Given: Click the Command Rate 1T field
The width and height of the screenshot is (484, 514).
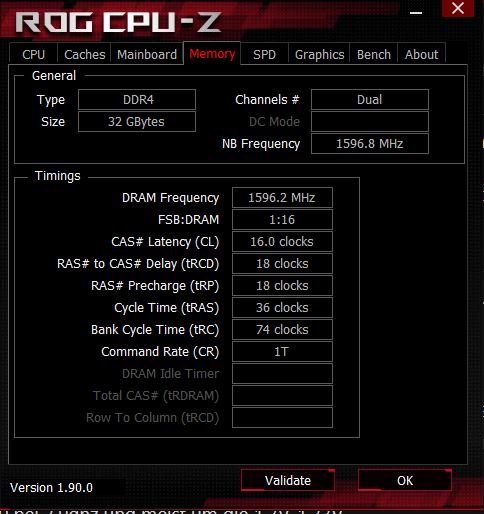Looking at the screenshot, I should tap(282, 352).
